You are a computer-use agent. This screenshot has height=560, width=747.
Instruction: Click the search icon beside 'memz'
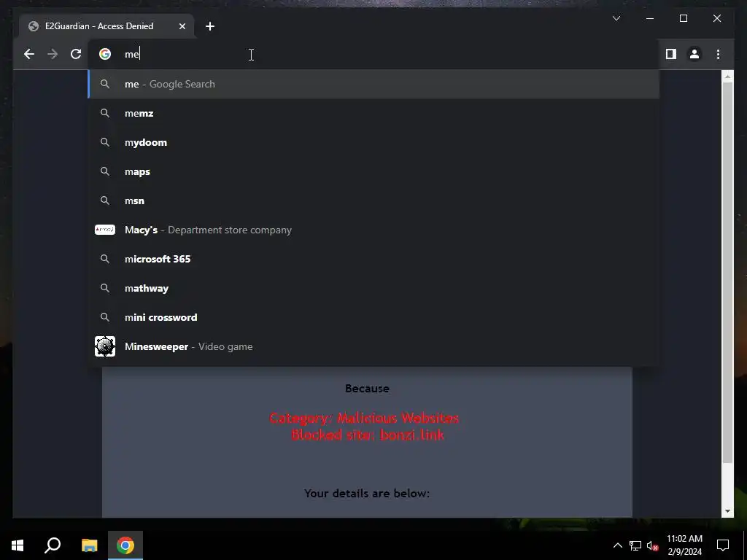[x=105, y=113]
